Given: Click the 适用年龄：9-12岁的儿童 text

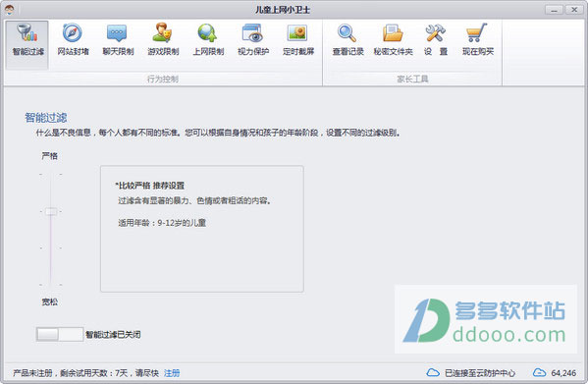Looking at the screenshot, I should click(x=162, y=223).
